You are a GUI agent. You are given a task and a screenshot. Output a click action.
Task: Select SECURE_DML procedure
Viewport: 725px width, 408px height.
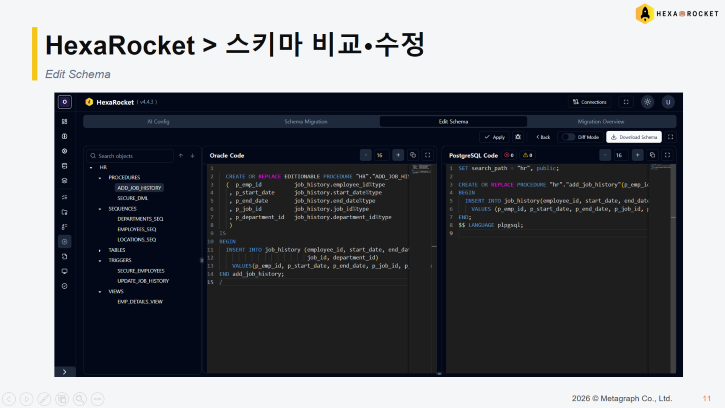133,198
